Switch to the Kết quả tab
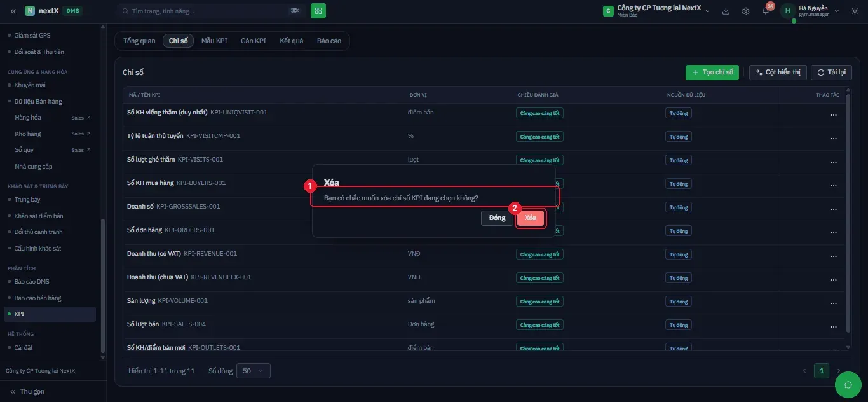868x402 pixels. click(292, 41)
